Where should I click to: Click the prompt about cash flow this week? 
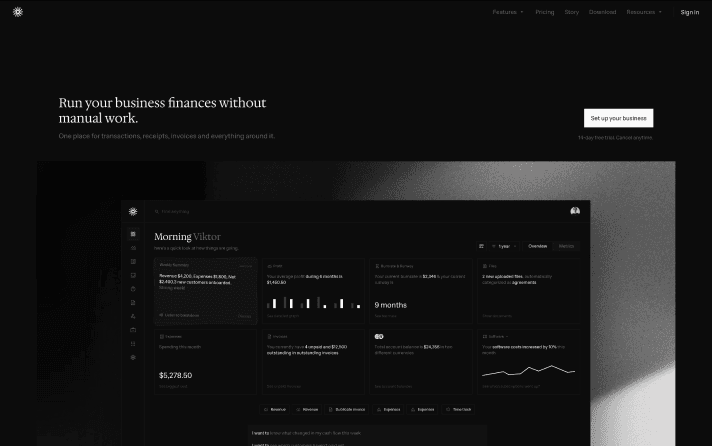(307, 433)
